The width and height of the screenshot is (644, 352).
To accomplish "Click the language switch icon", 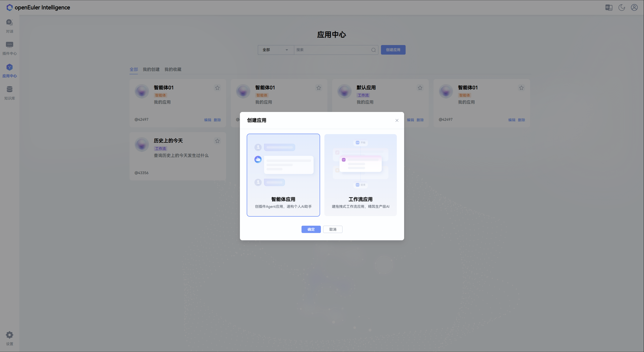I will [609, 8].
